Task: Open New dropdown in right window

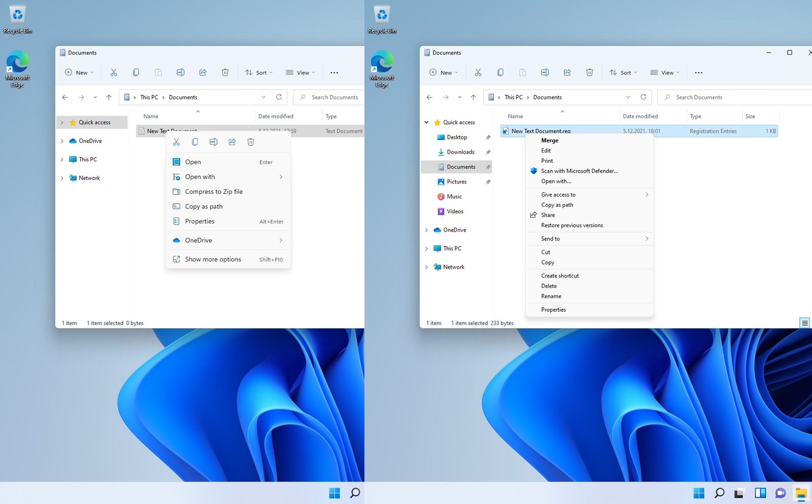Action: coord(444,73)
